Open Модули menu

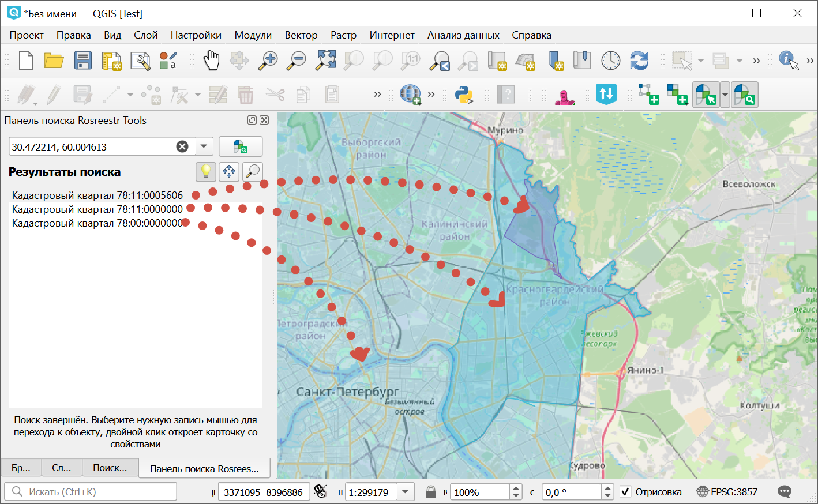pos(253,35)
